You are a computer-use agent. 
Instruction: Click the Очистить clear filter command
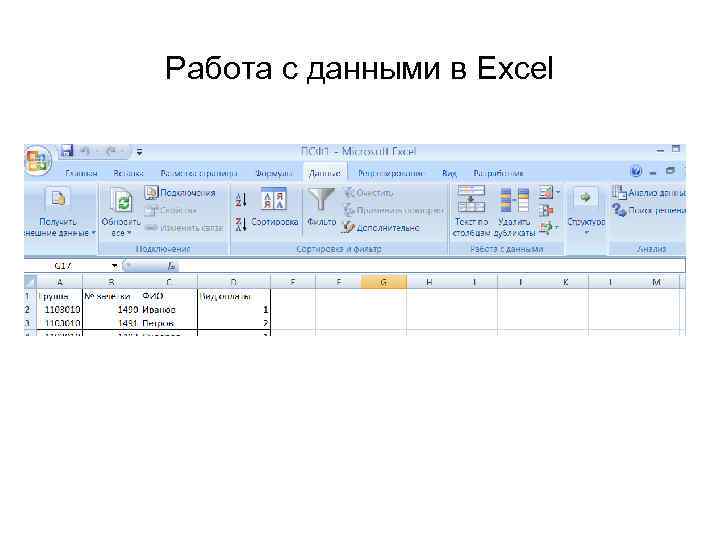tap(369, 193)
